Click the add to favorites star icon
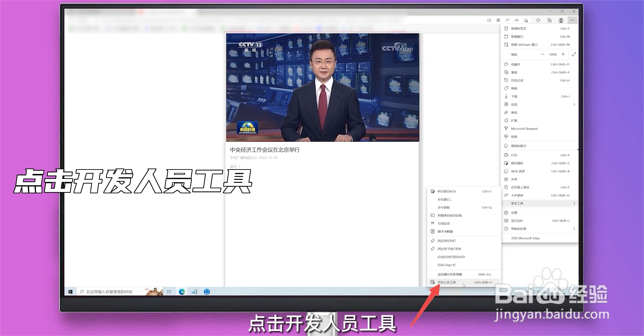This screenshot has width=644, height=336. click(526, 20)
